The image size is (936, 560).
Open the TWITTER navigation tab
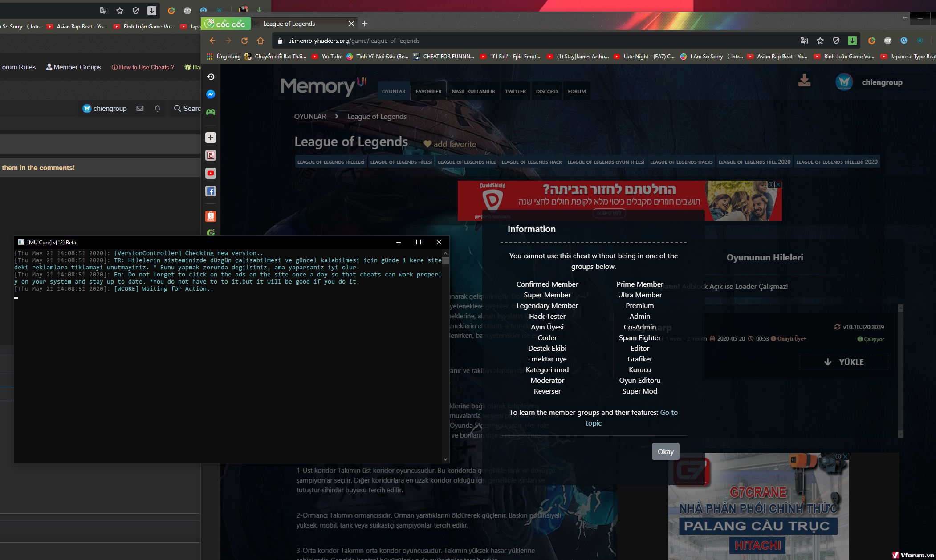[x=515, y=91]
